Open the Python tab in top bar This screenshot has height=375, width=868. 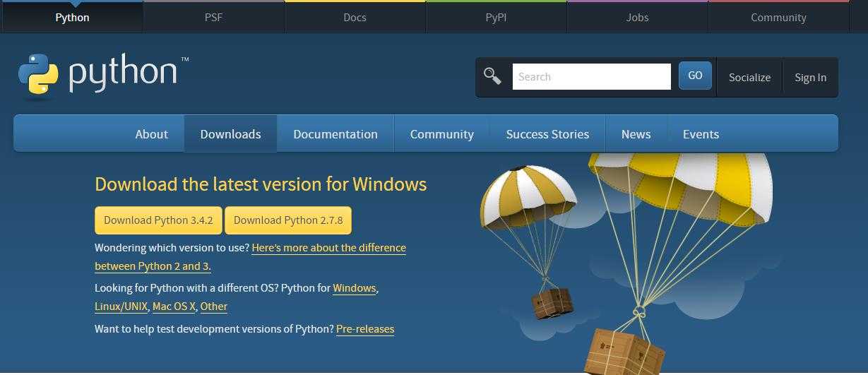pos(72,17)
